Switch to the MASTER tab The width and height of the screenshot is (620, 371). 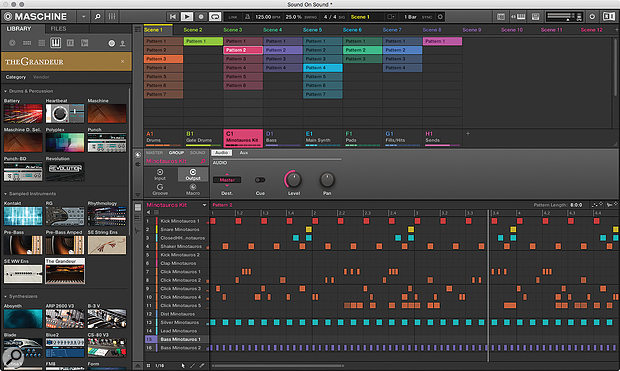[154, 153]
